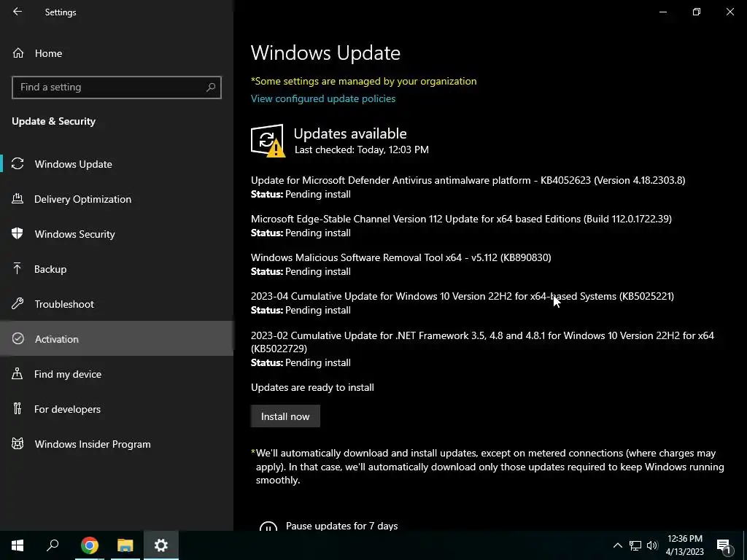Close the Settings window
747x560 pixels.
729,12
